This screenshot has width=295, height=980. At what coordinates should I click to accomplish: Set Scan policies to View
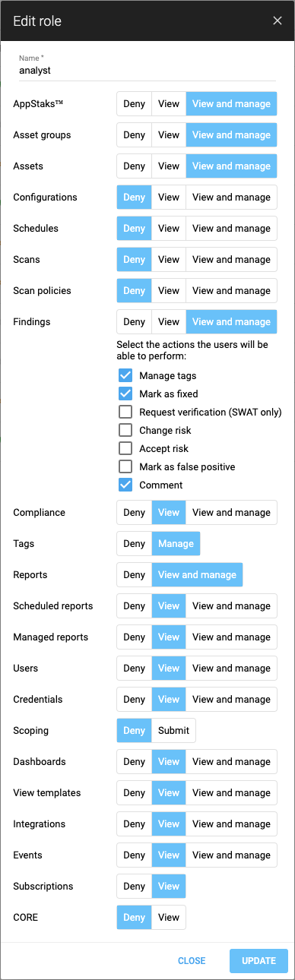169,290
